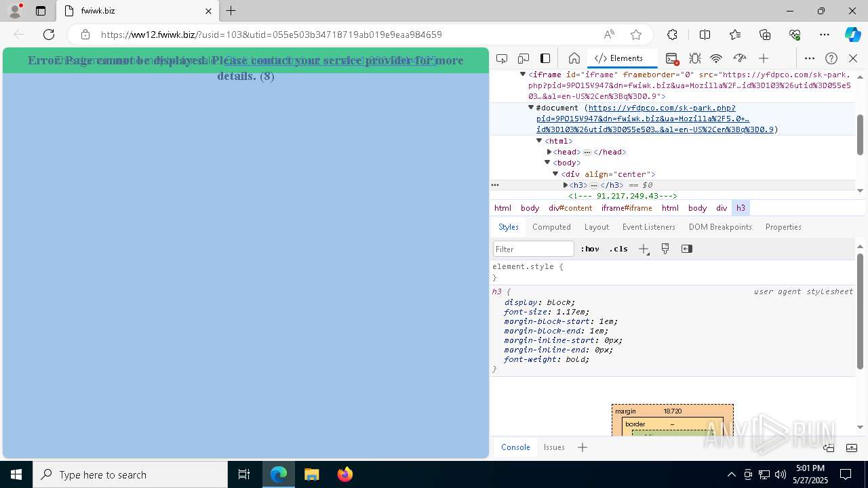Click the font-weight: bold declaration
The height and width of the screenshot is (488, 868).
(x=547, y=359)
